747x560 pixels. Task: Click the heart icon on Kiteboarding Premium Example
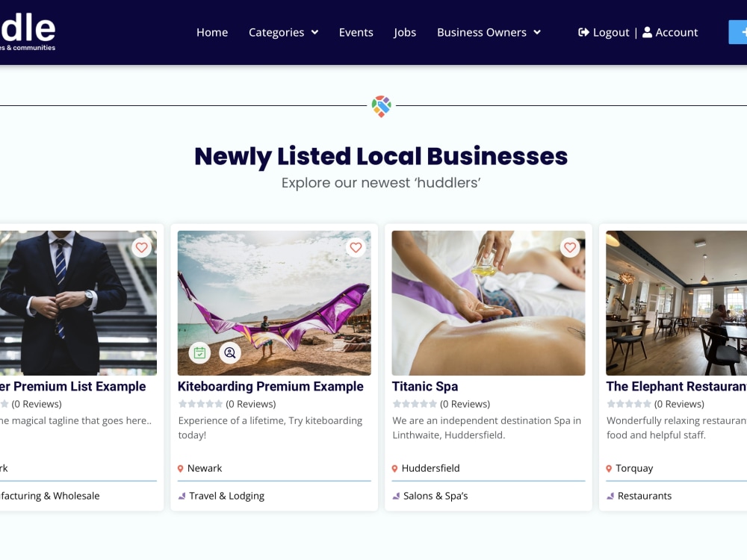coord(356,247)
